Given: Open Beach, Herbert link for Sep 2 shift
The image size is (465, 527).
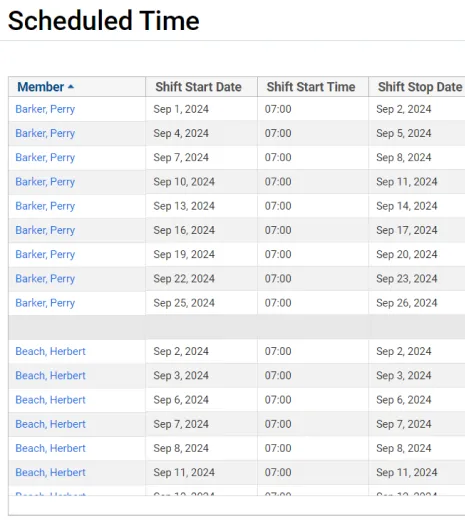Looking at the screenshot, I should [x=50, y=351].
